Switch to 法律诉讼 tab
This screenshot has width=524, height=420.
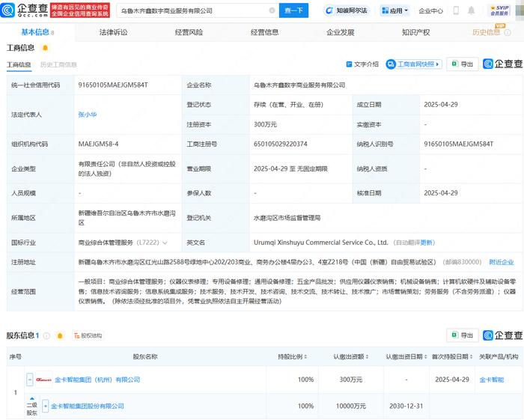(113, 32)
